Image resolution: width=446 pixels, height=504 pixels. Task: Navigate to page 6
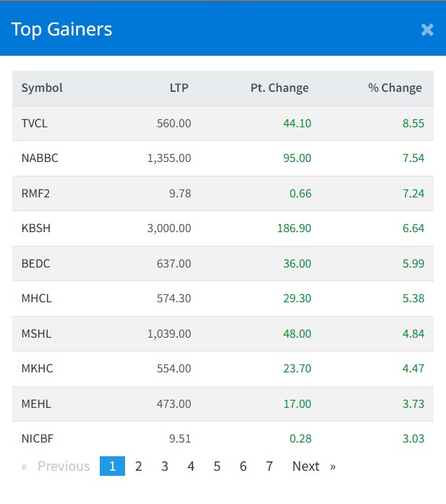coord(243,466)
